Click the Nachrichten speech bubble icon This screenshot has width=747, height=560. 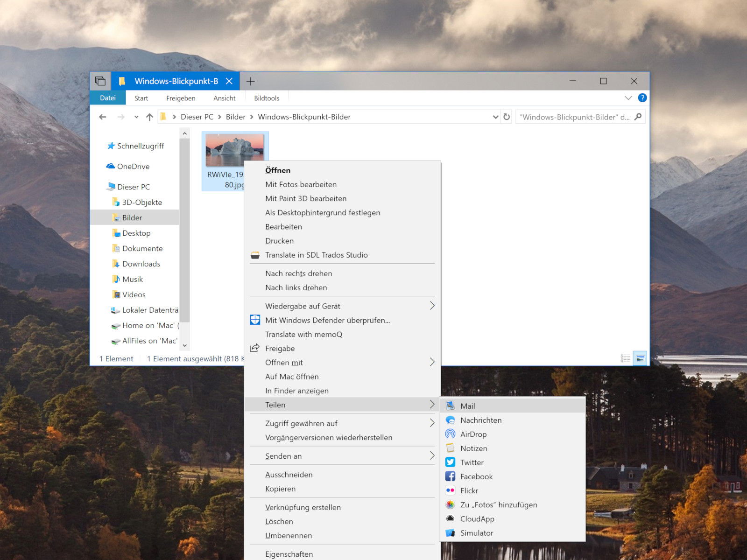pyautogui.click(x=450, y=420)
